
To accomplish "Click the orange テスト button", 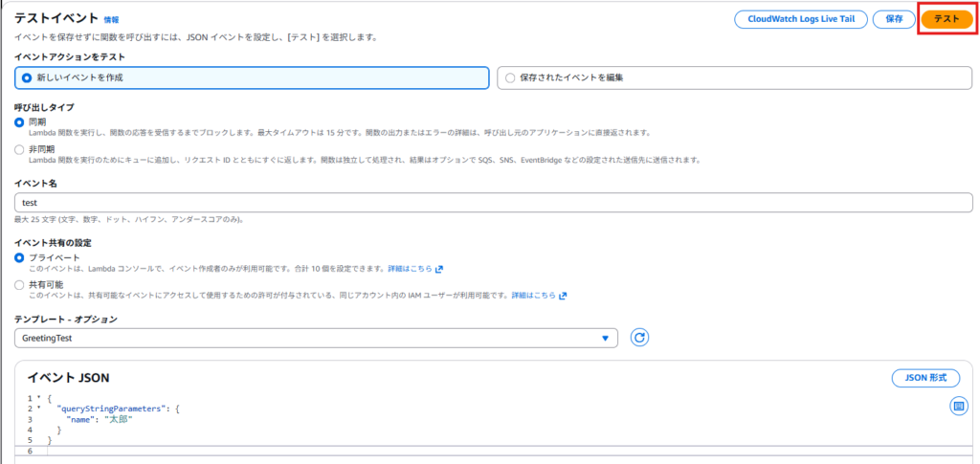I will pos(947,19).
